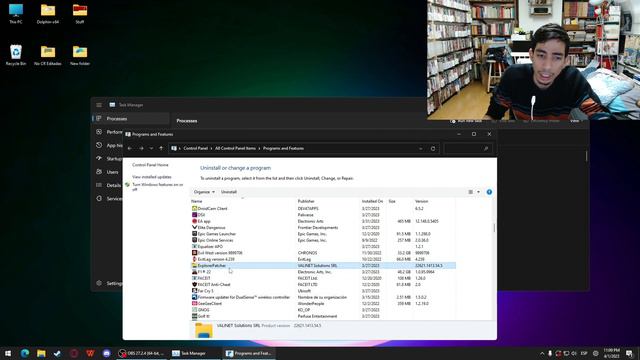Select Epic Games Launcher row
The height and width of the screenshot is (360, 640).
point(323,234)
